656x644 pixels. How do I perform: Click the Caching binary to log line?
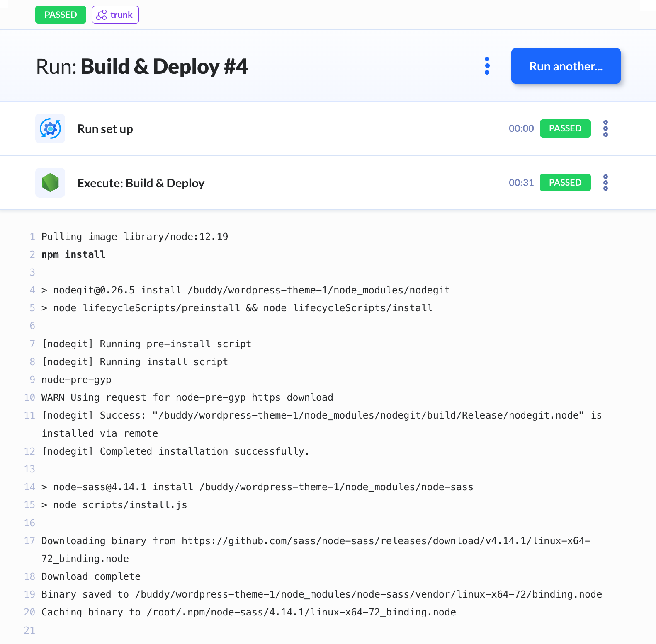coord(248,612)
